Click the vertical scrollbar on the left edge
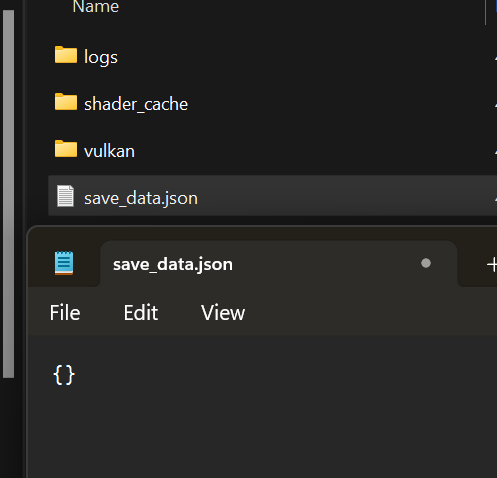The width and height of the screenshot is (497, 478). click(x=9, y=194)
